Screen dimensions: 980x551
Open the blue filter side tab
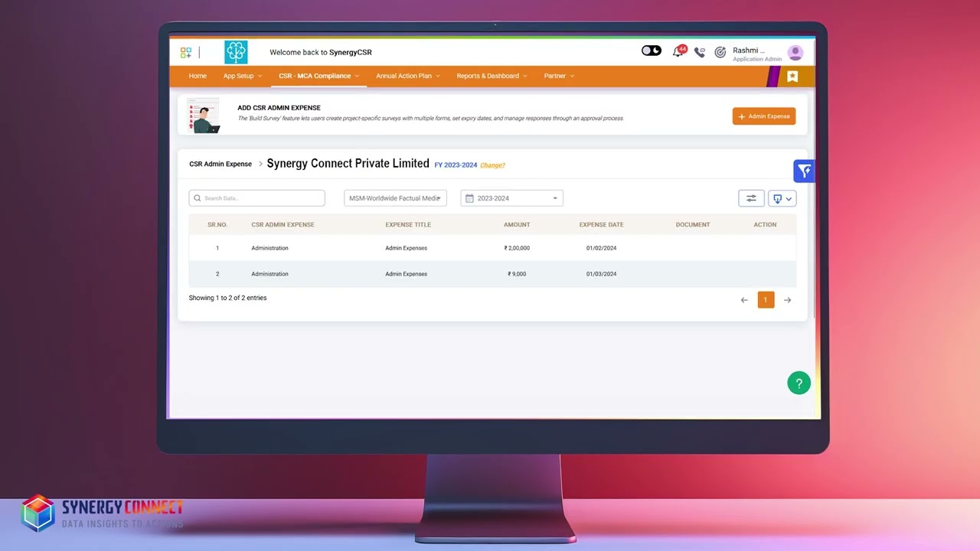pos(804,171)
